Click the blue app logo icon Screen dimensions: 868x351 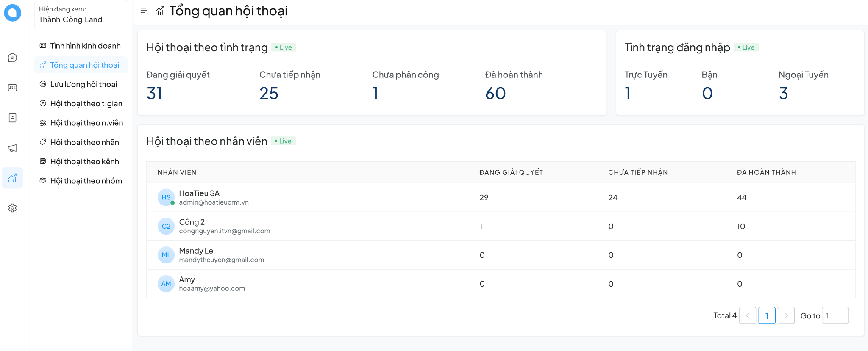click(12, 13)
